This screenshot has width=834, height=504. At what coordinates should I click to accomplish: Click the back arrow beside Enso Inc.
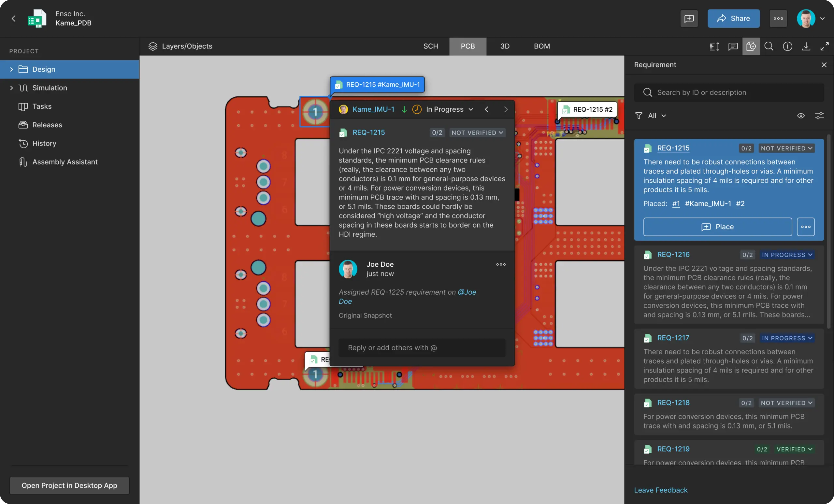click(14, 19)
